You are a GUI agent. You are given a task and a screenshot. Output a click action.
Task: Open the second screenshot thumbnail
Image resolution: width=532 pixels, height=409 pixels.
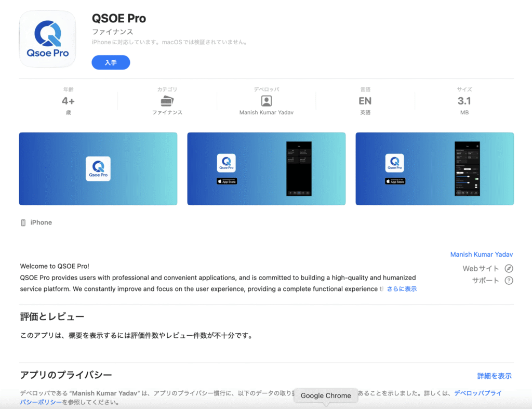point(267,169)
